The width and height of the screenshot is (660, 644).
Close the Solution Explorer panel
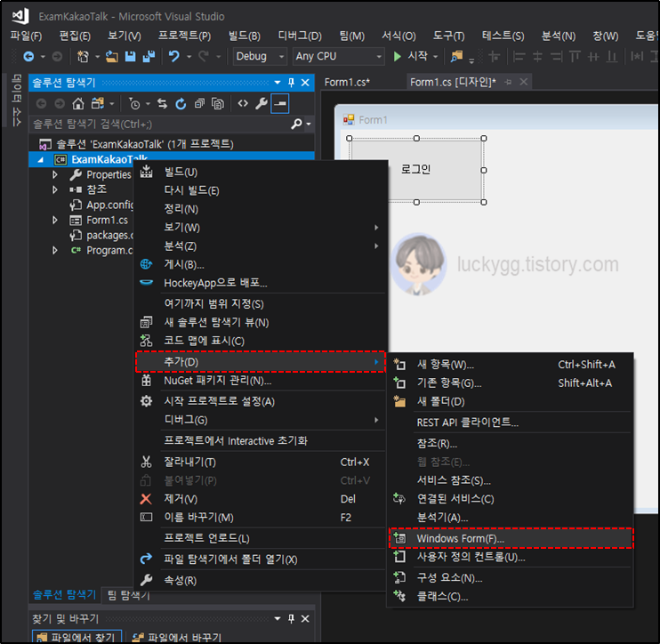pos(305,83)
